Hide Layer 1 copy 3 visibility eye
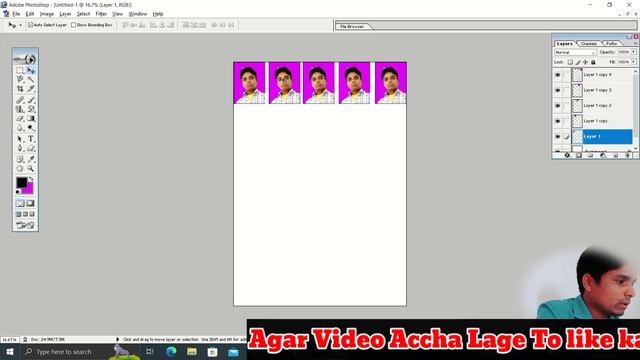The height and width of the screenshot is (360, 640). [558, 90]
